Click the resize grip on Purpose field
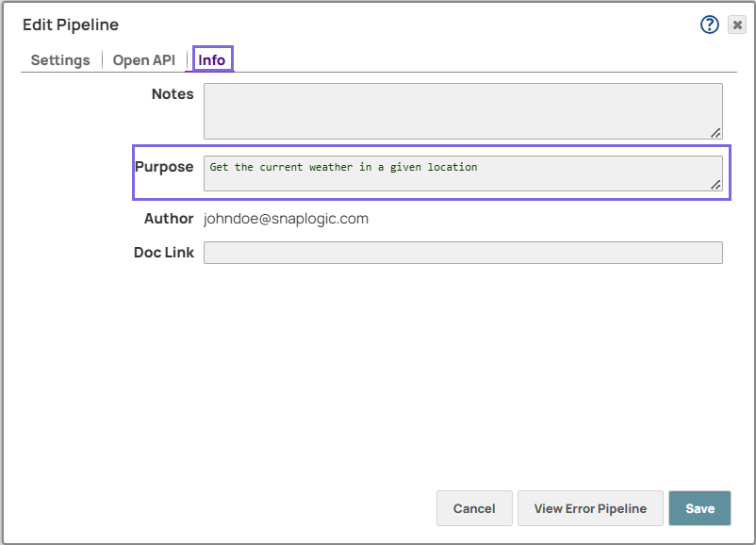756x545 pixels. (x=715, y=185)
